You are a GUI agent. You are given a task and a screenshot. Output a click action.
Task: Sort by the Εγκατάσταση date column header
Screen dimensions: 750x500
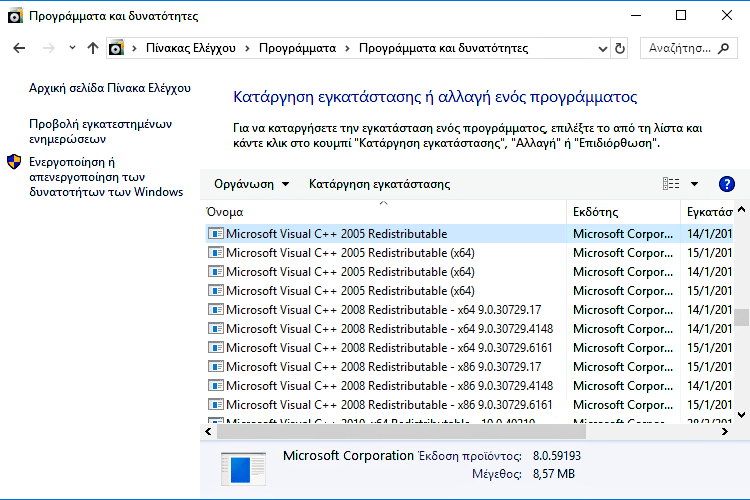pyautogui.click(x=707, y=212)
